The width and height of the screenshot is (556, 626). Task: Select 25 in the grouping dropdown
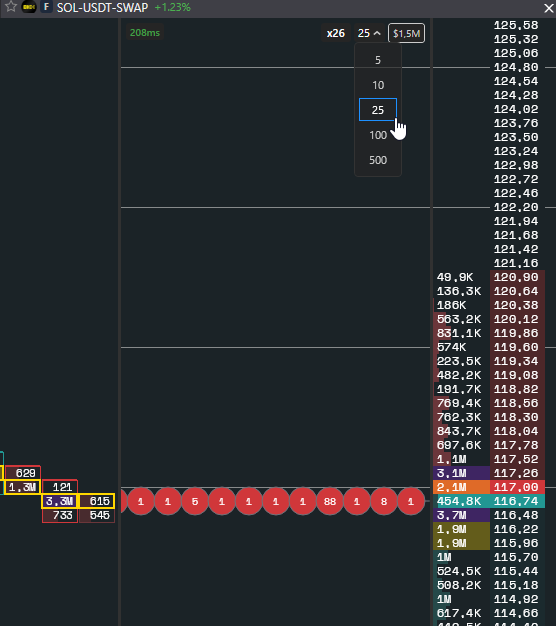378,110
